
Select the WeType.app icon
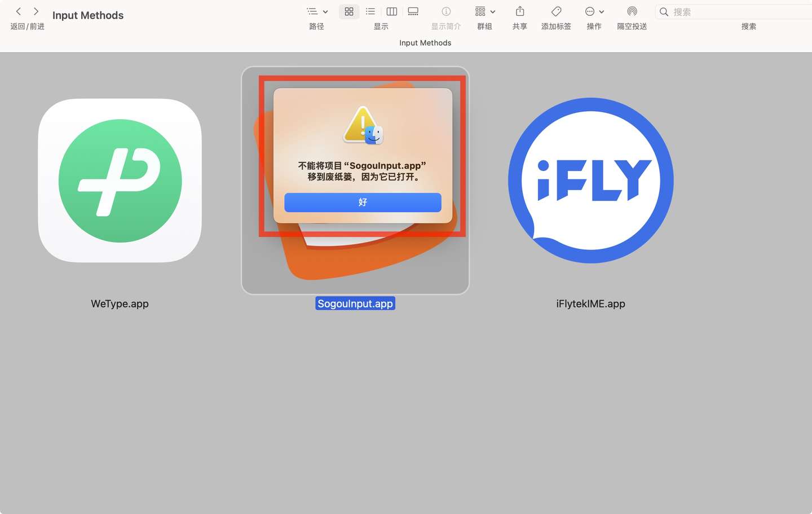point(120,181)
